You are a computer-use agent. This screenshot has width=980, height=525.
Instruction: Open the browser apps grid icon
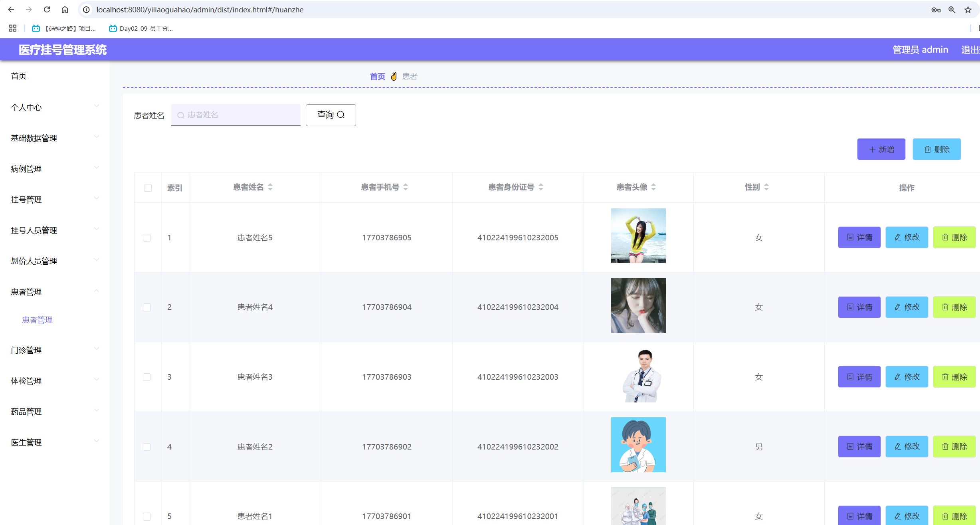click(13, 28)
